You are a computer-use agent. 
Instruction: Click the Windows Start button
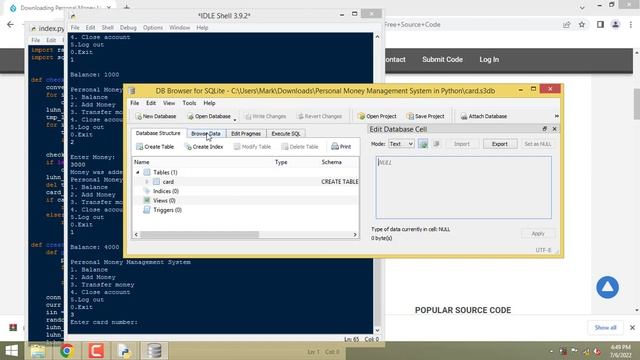pyautogui.click(x=12, y=351)
